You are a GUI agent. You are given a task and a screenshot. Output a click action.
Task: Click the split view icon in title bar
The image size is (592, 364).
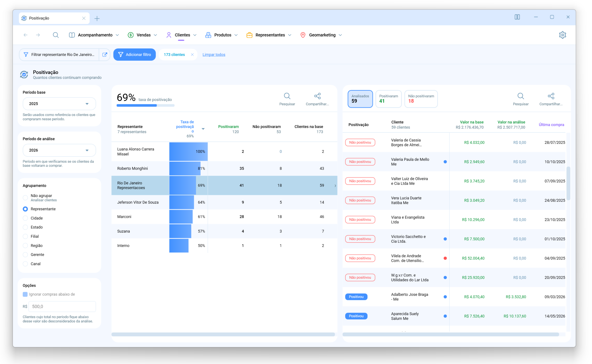(x=517, y=17)
